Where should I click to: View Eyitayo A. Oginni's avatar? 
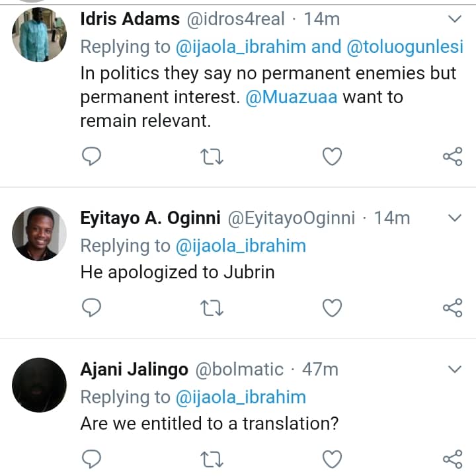40,234
